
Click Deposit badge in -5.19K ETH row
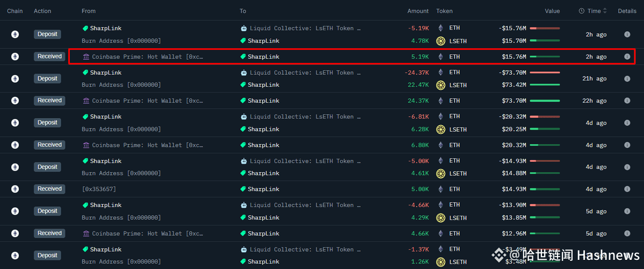47,34
